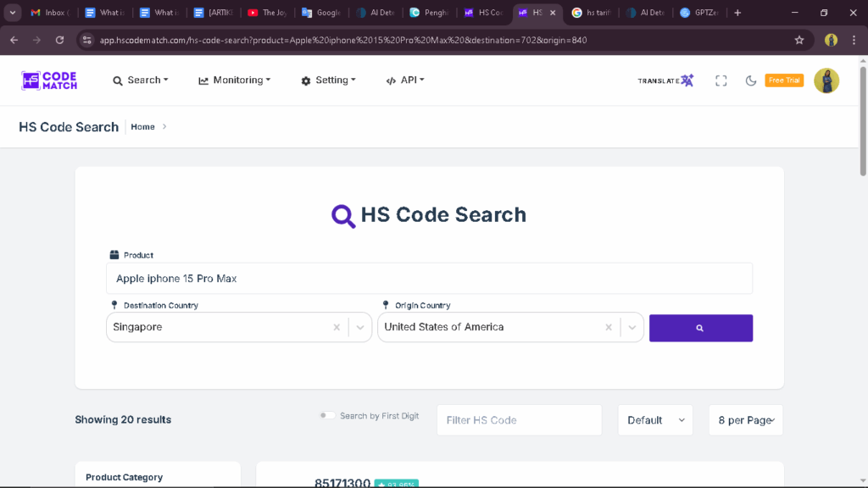
Task: Toggle dark mode with moon icon
Action: pos(751,80)
